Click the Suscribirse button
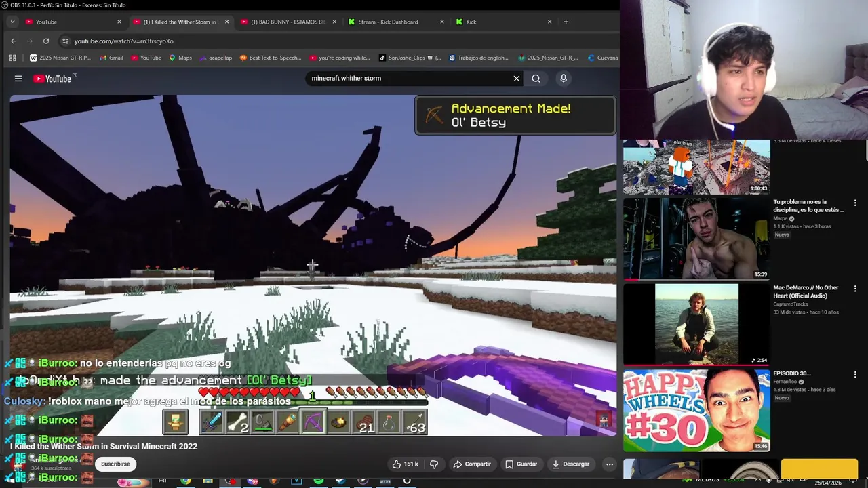 click(x=115, y=464)
